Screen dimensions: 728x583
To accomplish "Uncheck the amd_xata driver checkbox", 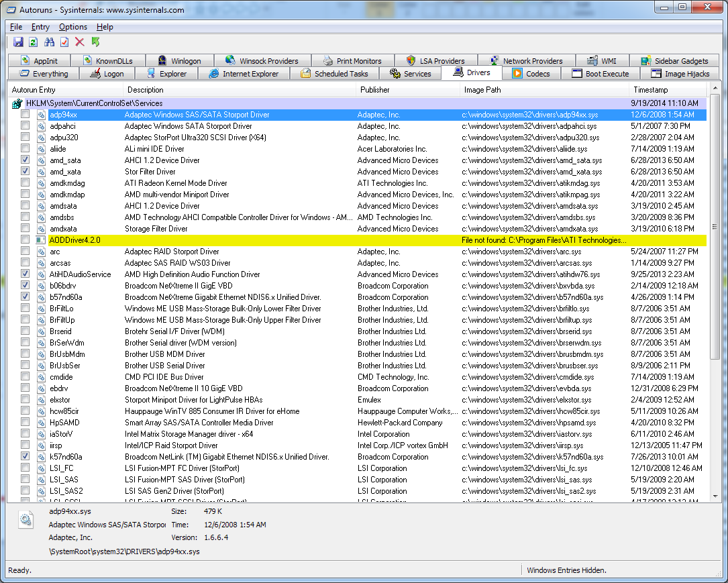I will pos(25,171).
